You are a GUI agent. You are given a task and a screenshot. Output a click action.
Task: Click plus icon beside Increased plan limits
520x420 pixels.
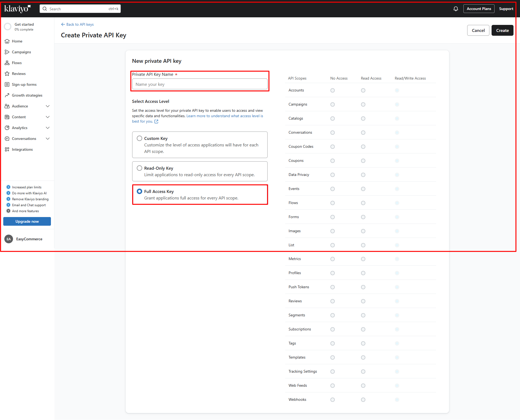point(8,187)
